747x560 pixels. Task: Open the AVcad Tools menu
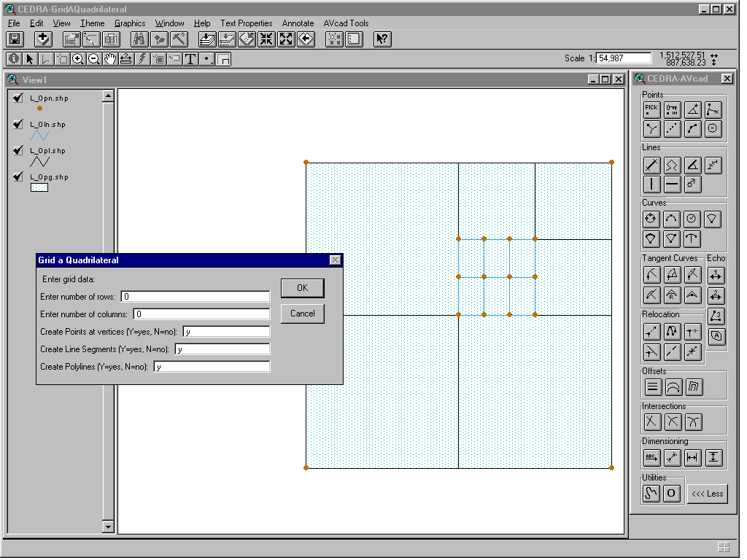tap(346, 23)
